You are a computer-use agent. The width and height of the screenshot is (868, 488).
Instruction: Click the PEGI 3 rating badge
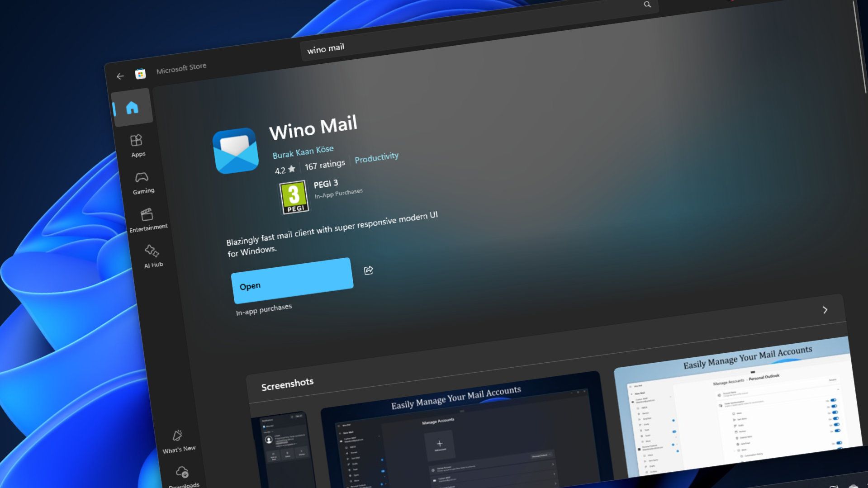(293, 196)
